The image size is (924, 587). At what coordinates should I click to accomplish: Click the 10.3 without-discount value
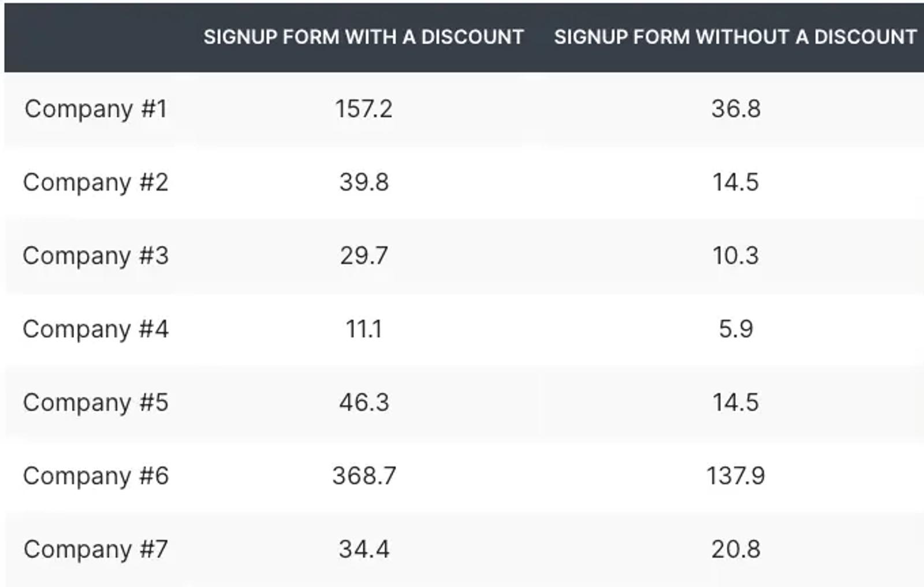point(736,255)
